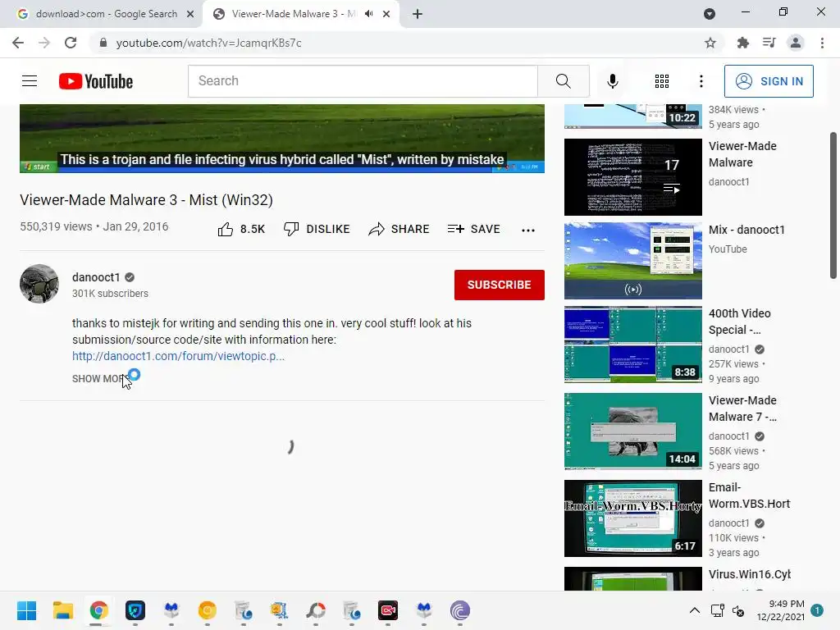Viewport: 840px width, 630px height.
Task: Open a new browser tab
Action: (418, 14)
